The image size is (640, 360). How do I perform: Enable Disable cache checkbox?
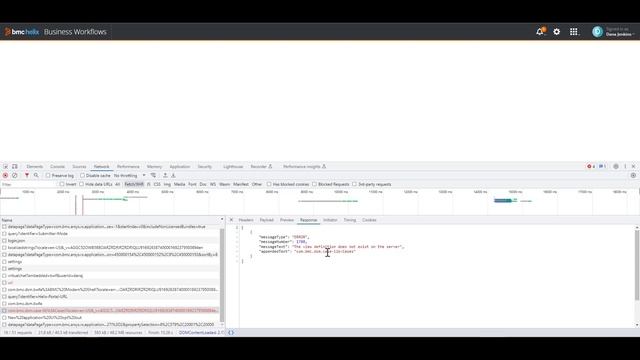tap(82, 176)
